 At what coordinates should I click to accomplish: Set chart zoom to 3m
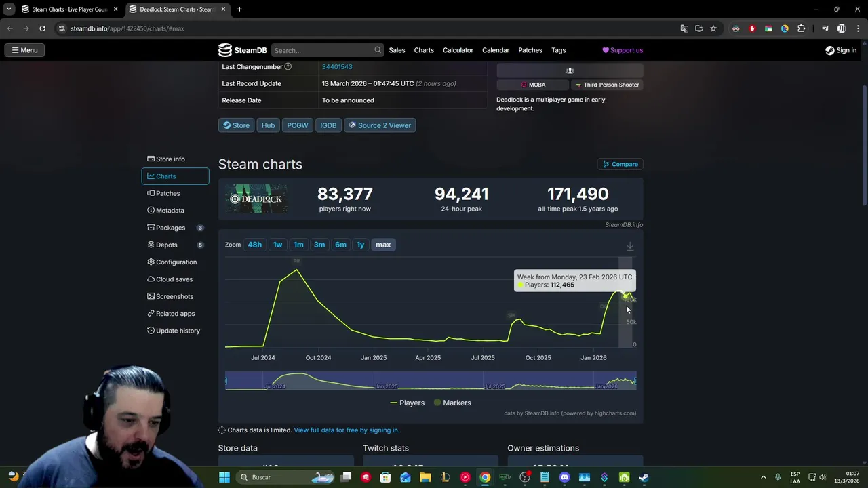point(319,245)
